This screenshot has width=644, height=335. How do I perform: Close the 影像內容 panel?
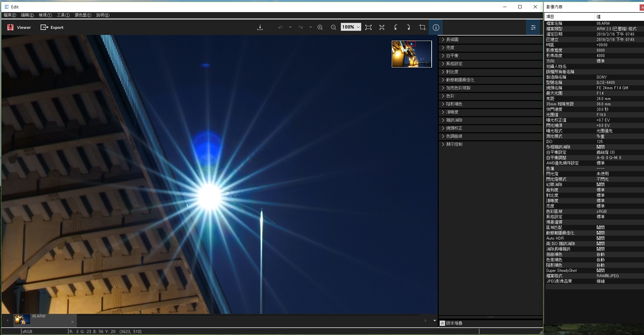point(642,7)
